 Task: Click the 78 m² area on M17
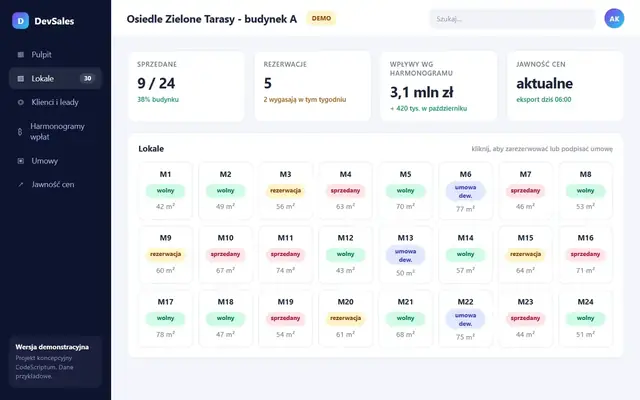[x=165, y=335]
